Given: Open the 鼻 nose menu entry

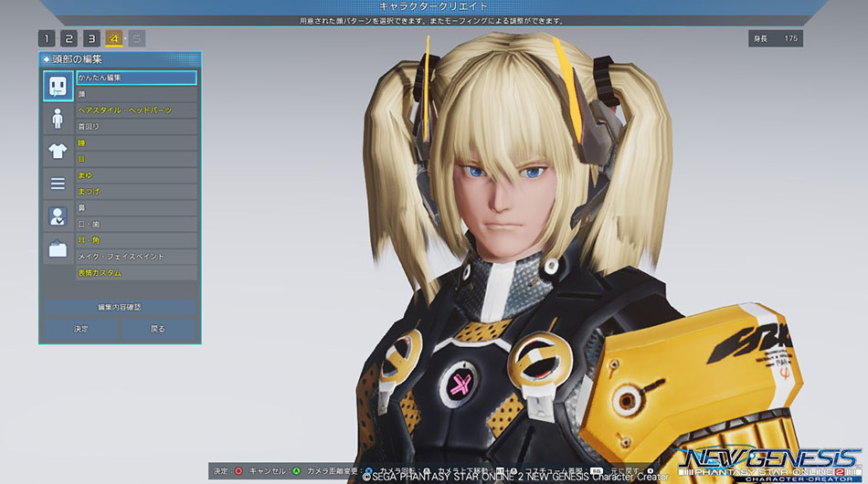Looking at the screenshot, I should (x=136, y=208).
